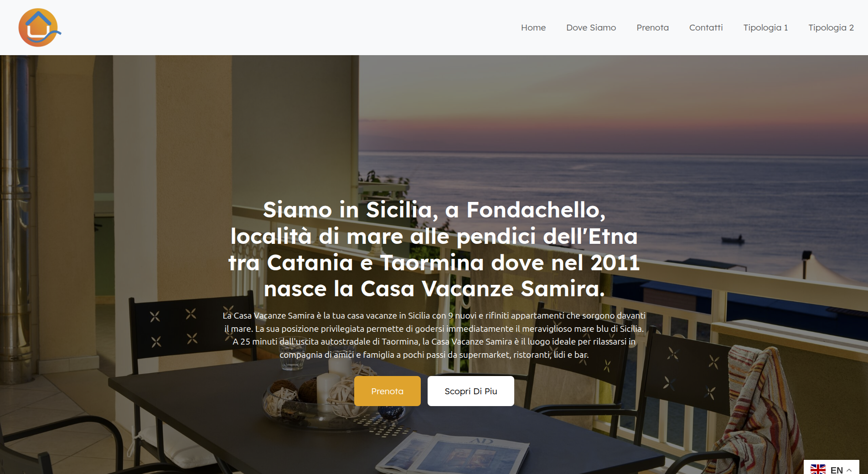Click the Casa Vacanze Samira description paragraph

[434, 335]
